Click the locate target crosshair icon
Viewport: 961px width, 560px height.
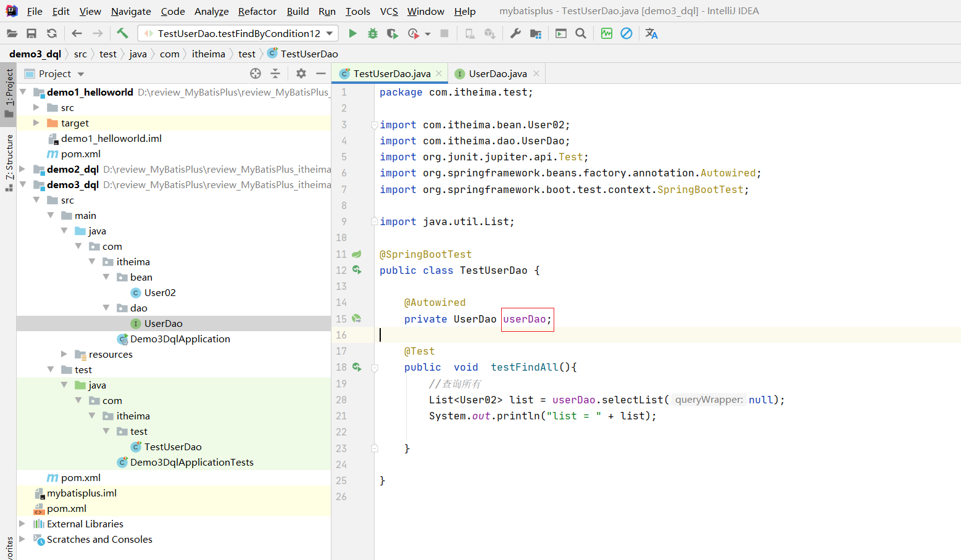(x=256, y=73)
